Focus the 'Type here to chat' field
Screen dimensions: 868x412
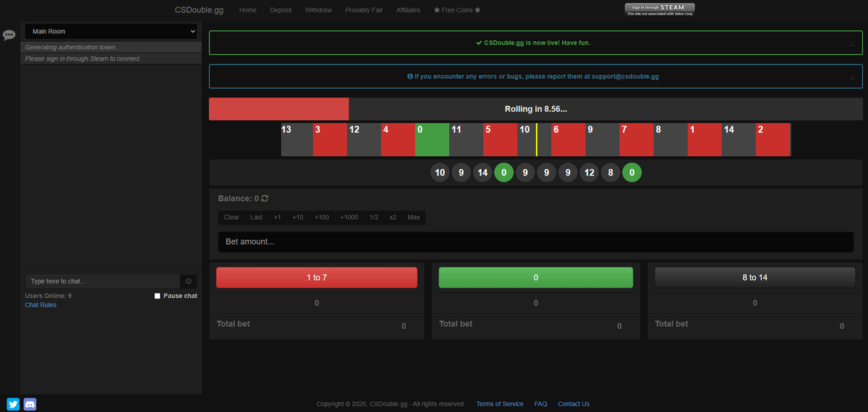[x=102, y=281]
